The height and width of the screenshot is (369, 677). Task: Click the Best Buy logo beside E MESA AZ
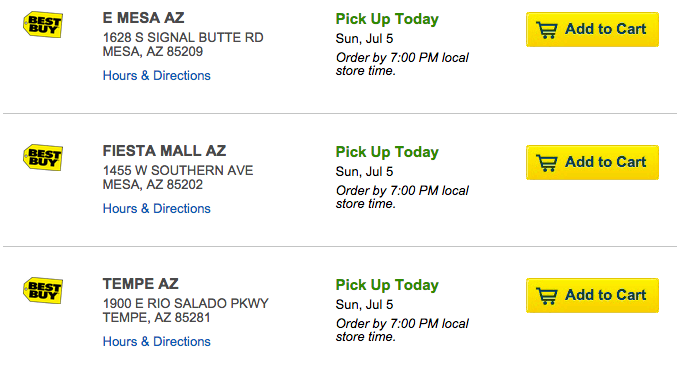pyautogui.click(x=43, y=25)
